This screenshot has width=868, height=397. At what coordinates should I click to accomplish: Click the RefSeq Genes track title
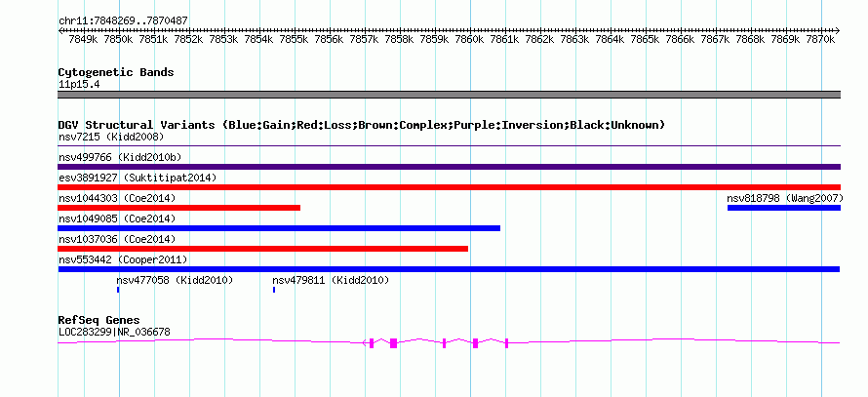(x=99, y=320)
